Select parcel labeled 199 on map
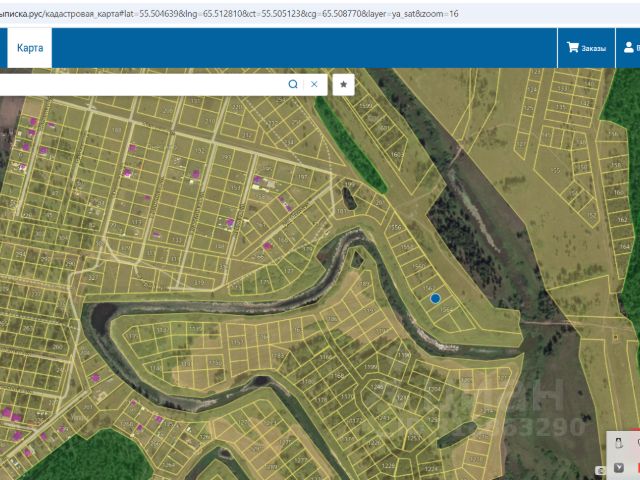The image size is (640, 480). (x=350, y=184)
